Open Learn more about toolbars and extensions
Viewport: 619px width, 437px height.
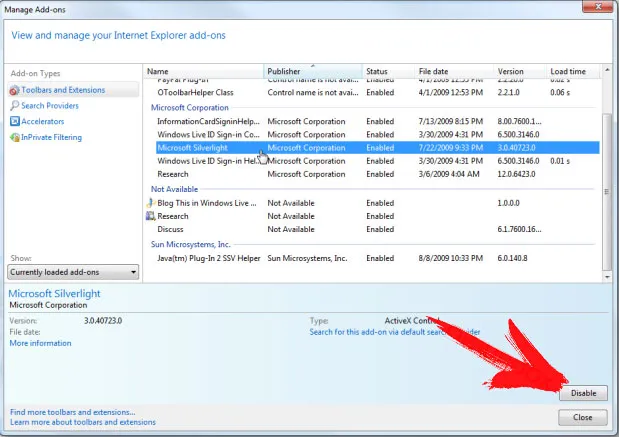83,422
